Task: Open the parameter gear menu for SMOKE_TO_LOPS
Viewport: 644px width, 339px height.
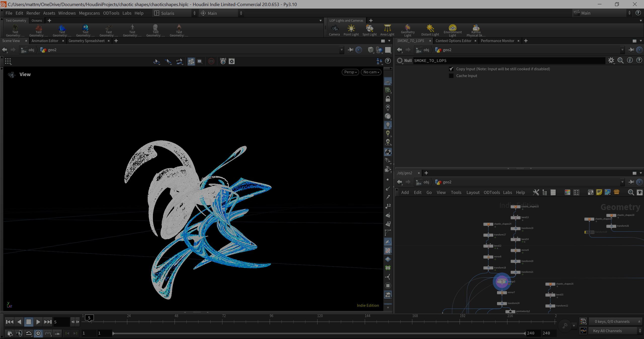Action: (x=611, y=60)
